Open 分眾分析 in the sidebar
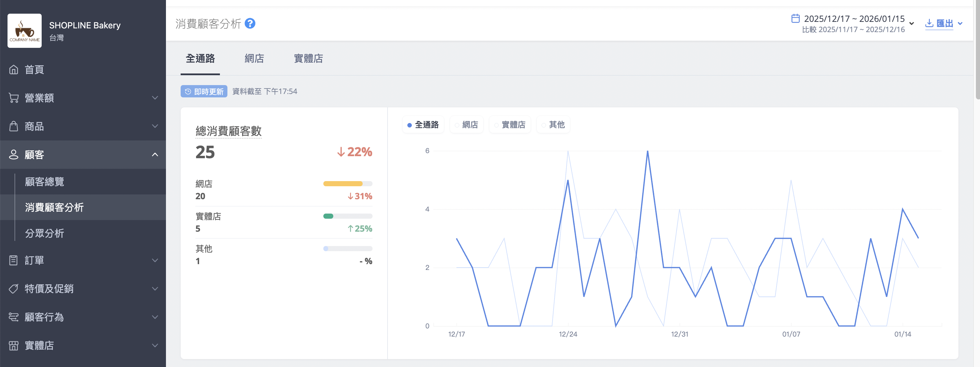The image size is (980, 367). click(x=44, y=233)
